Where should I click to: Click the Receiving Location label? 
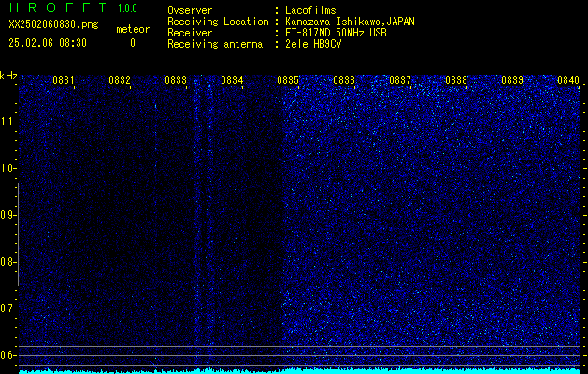tap(218, 22)
